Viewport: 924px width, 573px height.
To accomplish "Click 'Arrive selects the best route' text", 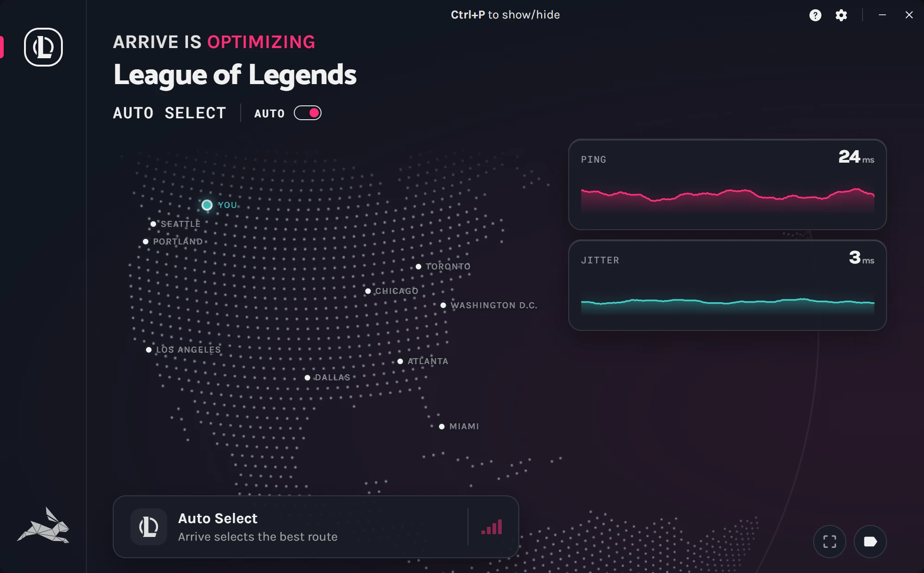I will click(258, 536).
